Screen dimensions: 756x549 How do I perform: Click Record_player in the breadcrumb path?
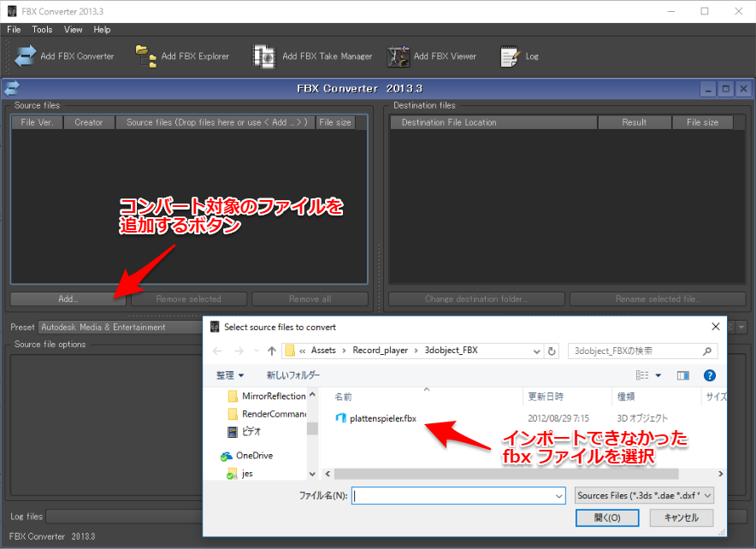click(380, 351)
